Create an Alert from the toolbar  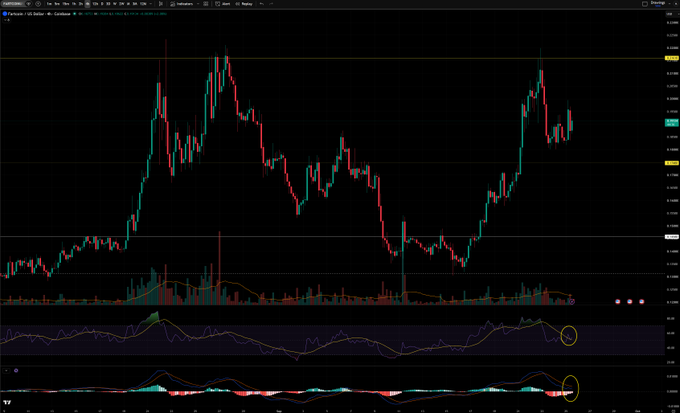(222, 3)
